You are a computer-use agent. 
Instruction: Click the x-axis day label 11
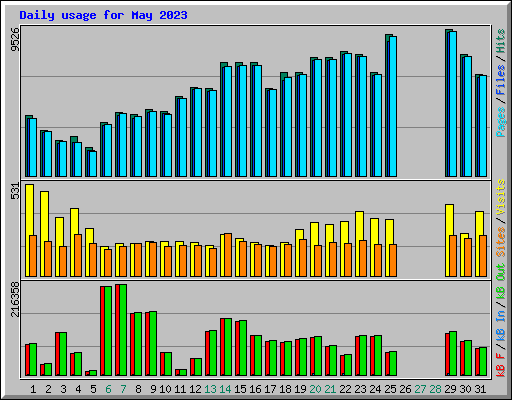coord(180,389)
